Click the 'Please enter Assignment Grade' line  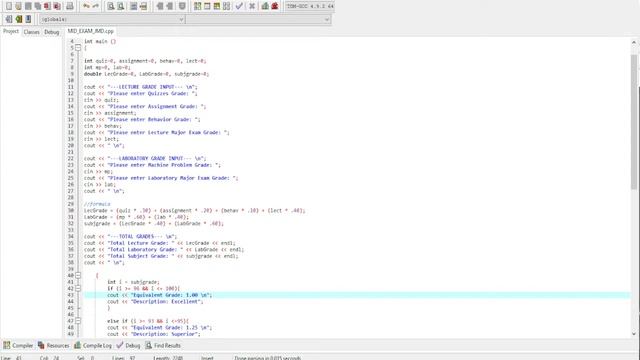(145, 107)
